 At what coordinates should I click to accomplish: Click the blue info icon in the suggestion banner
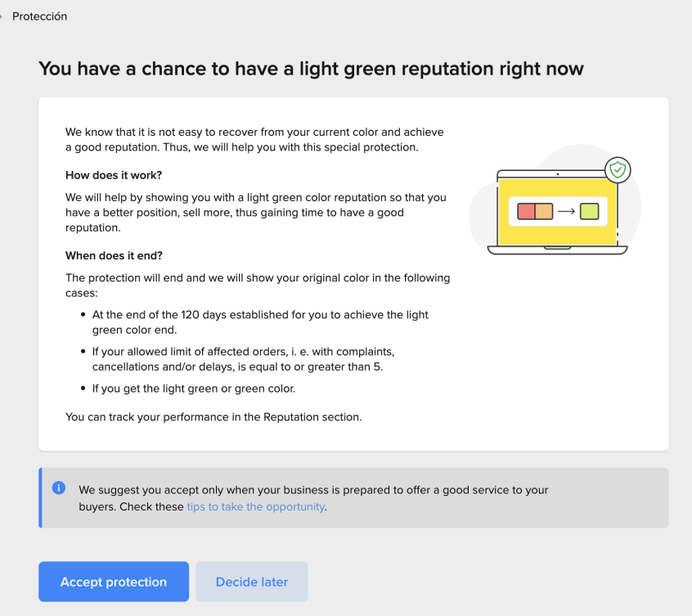[59, 488]
